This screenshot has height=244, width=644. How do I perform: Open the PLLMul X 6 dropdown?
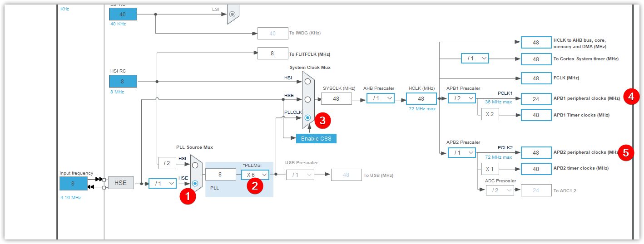pyautogui.click(x=255, y=175)
